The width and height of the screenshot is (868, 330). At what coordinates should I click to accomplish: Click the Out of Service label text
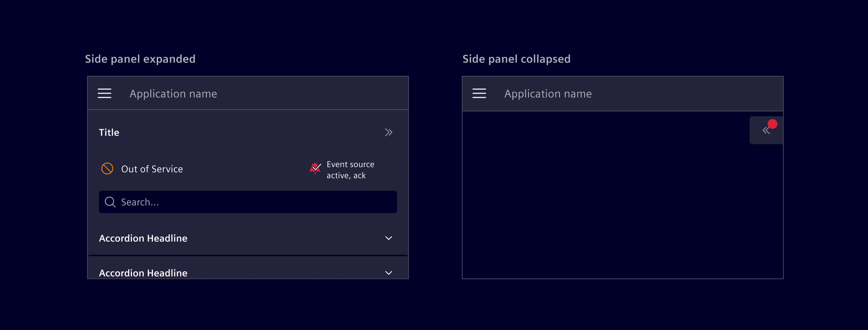[152, 169]
